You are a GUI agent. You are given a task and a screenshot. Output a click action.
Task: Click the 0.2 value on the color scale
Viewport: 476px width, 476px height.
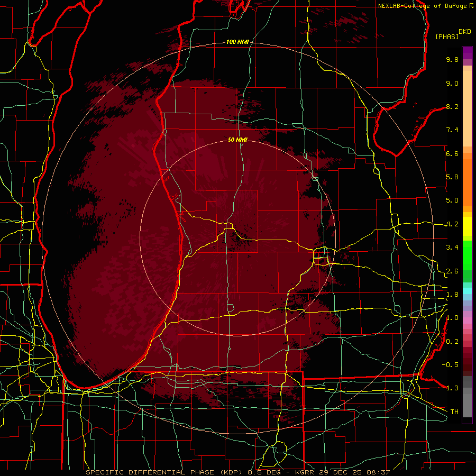tap(452, 342)
